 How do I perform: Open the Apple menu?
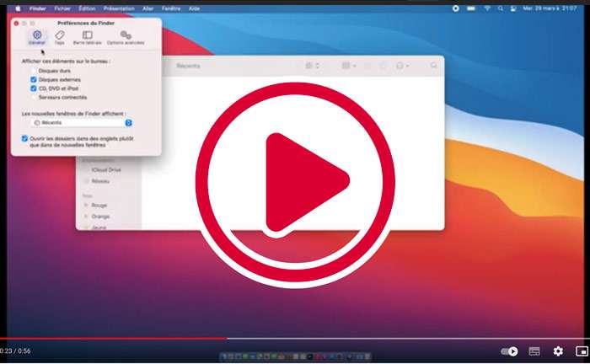pyautogui.click(x=18, y=8)
